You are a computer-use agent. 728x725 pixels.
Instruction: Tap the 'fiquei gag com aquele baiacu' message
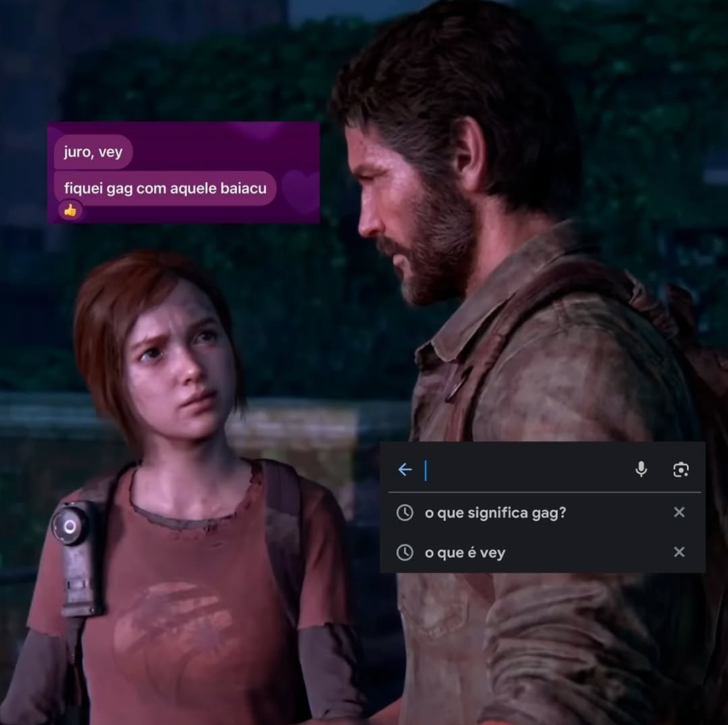click(165, 188)
